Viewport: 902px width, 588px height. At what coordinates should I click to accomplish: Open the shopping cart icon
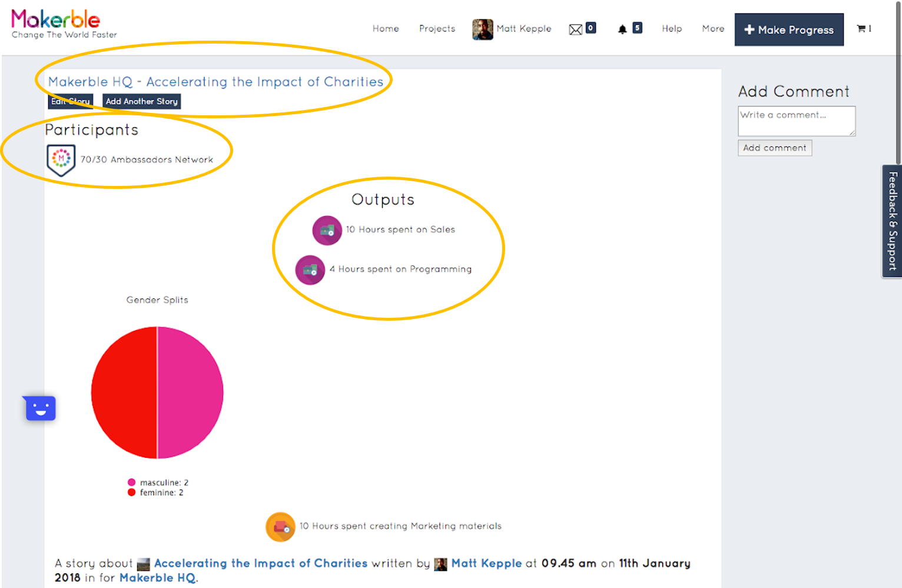861,28
